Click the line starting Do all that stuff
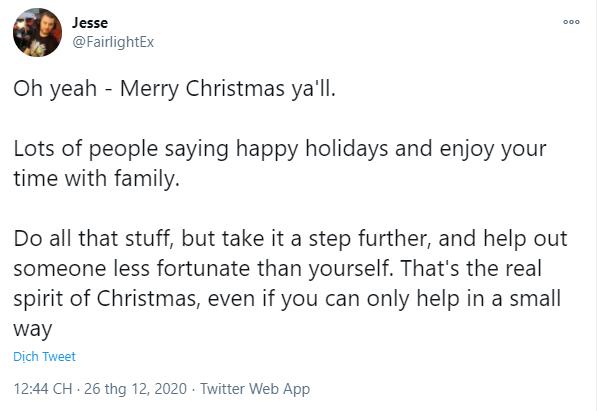 click(x=291, y=239)
